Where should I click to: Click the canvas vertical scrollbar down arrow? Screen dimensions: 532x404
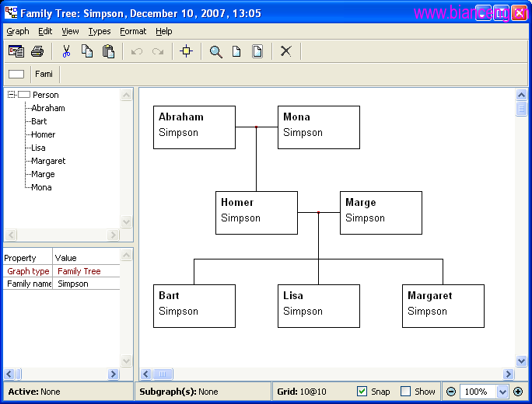pyautogui.click(x=521, y=361)
